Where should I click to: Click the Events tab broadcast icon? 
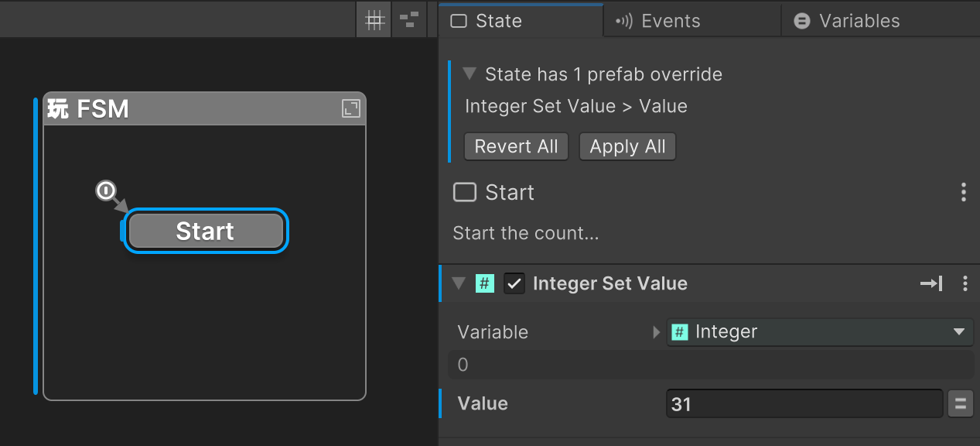point(624,21)
